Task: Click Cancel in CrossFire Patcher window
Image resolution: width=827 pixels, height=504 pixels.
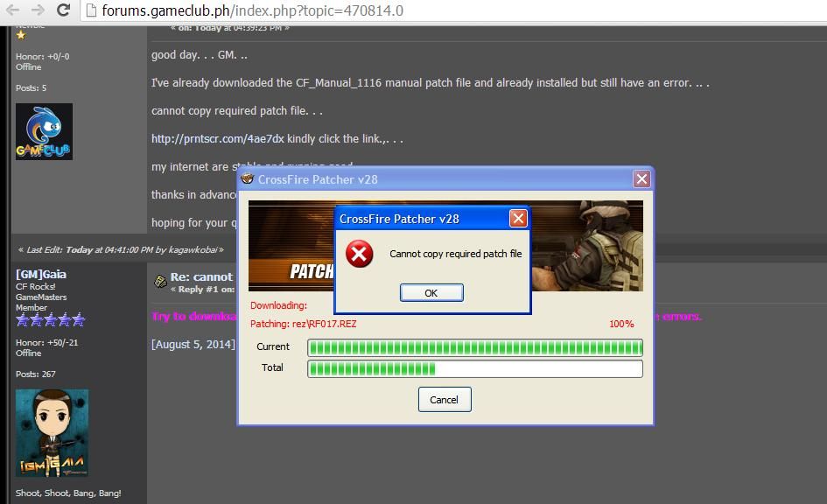Action: pos(444,400)
